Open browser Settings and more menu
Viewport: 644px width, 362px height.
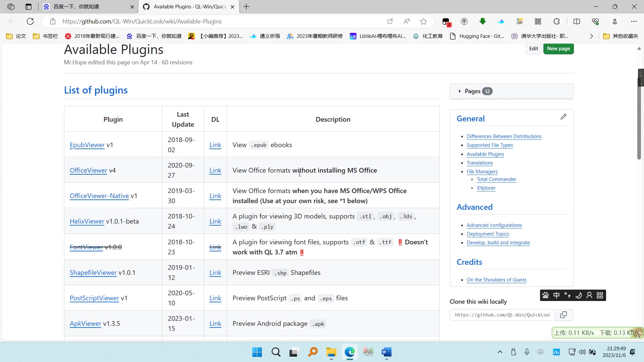click(x=634, y=21)
